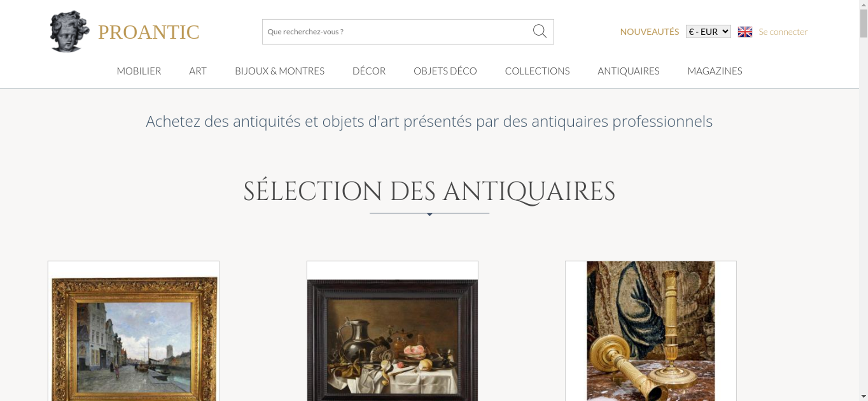Click the Proantic cherub head logo
868x401 pixels.
tap(69, 32)
